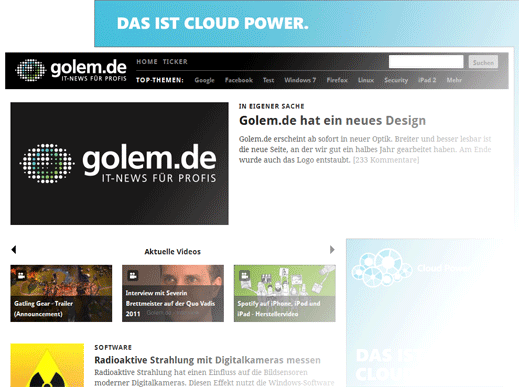519x387 pixels.
Task: Click the golem.de logo in the header
Action: [71, 70]
